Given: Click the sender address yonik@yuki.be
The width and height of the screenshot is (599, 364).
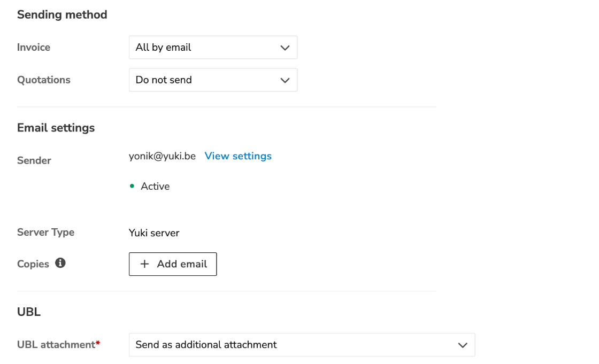Looking at the screenshot, I should point(162,156).
